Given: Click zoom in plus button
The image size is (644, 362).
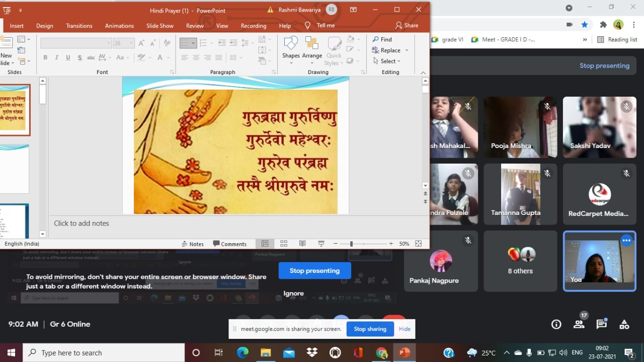Looking at the screenshot, I should tap(391, 244).
